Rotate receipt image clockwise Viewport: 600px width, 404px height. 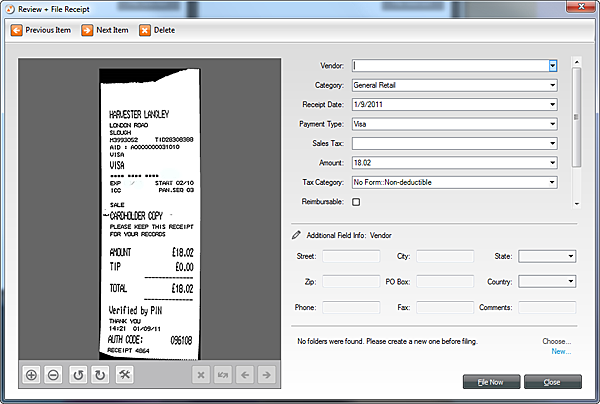100,375
